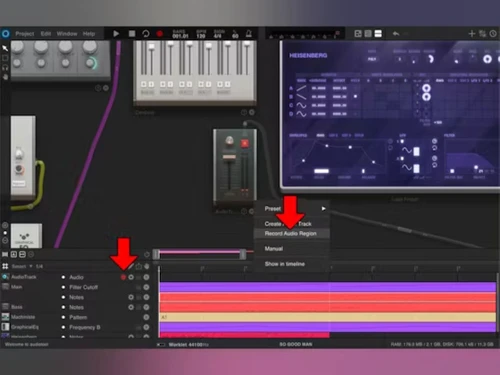Click the settings icon below knob device
This screenshot has height=375, width=500.
tap(106, 88)
